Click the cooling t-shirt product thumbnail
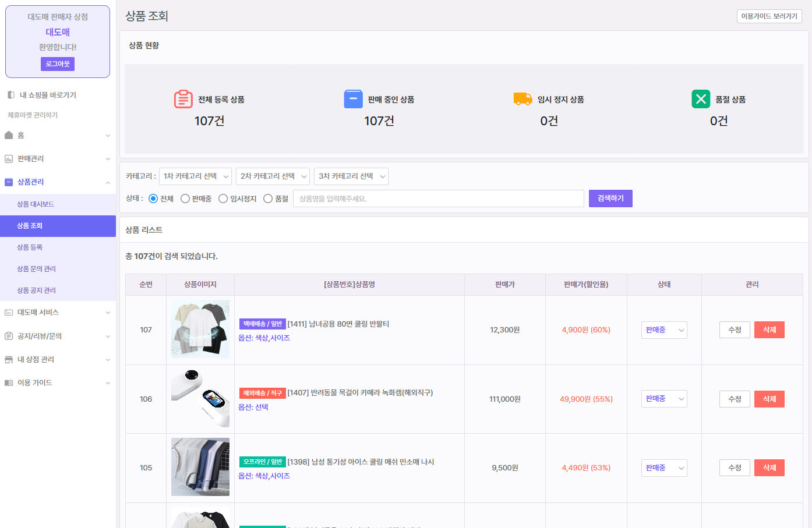 click(200, 329)
